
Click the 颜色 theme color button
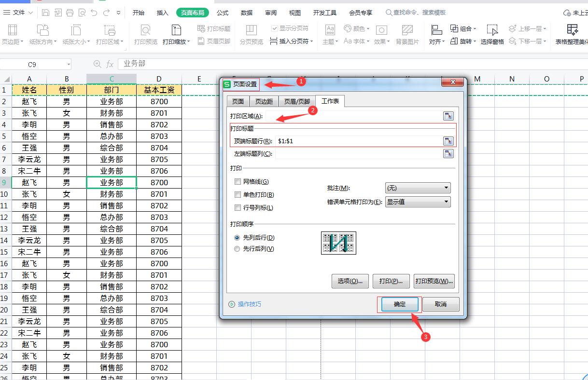pos(357,29)
